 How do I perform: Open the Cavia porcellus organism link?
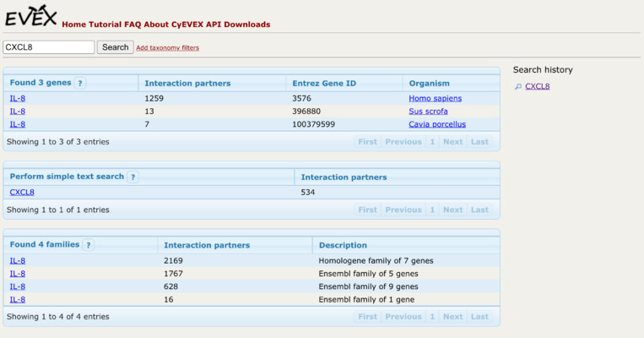tap(437, 124)
